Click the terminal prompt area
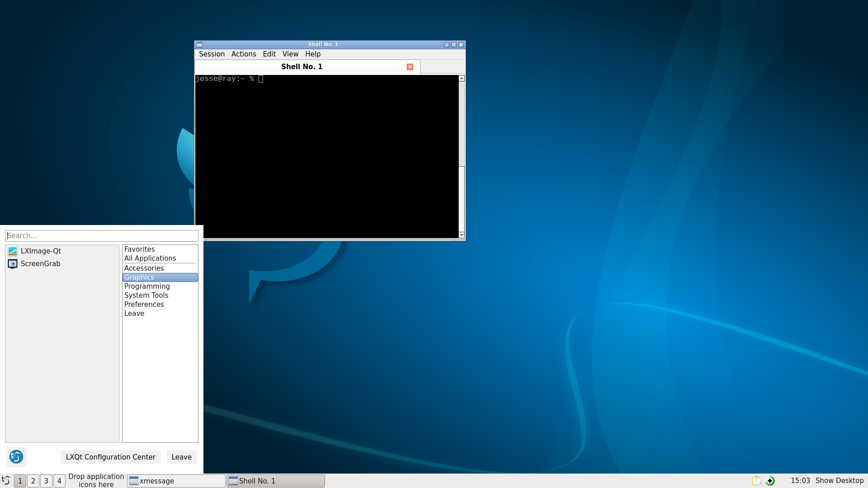This screenshot has height=488, width=868. [326, 156]
